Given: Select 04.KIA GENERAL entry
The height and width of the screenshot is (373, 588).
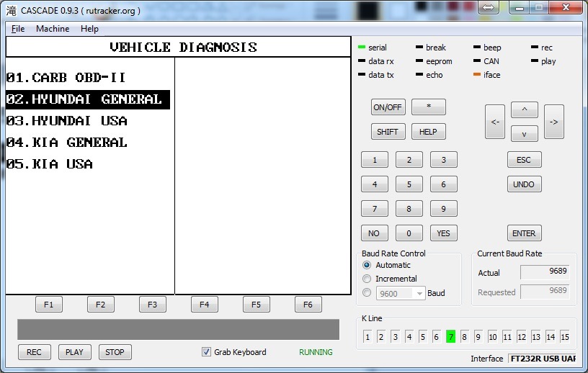Looking at the screenshot, I should tap(67, 143).
